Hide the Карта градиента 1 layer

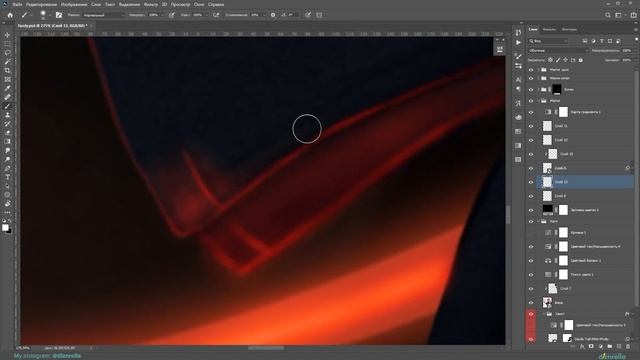[x=531, y=112]
